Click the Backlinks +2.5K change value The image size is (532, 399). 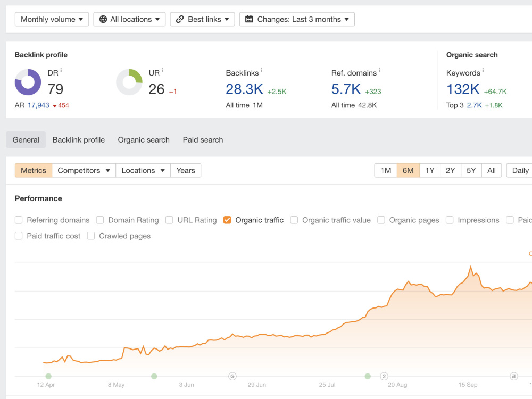coord(277,92)
